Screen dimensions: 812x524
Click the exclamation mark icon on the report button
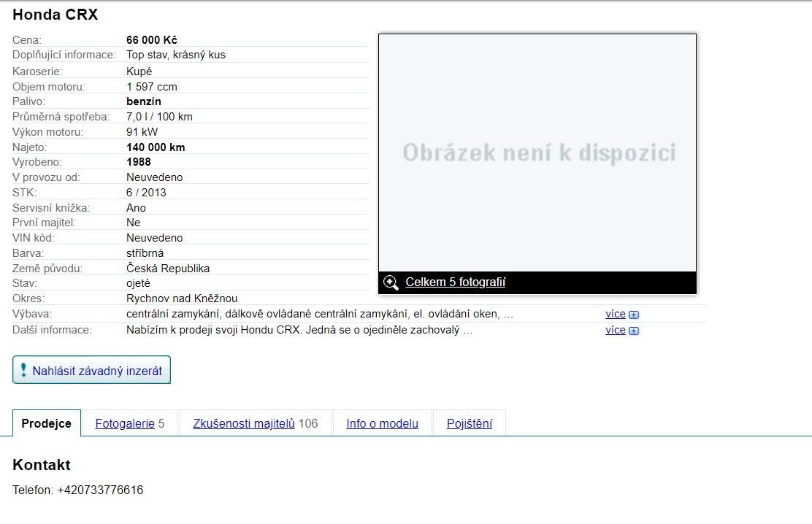point(23,371)
